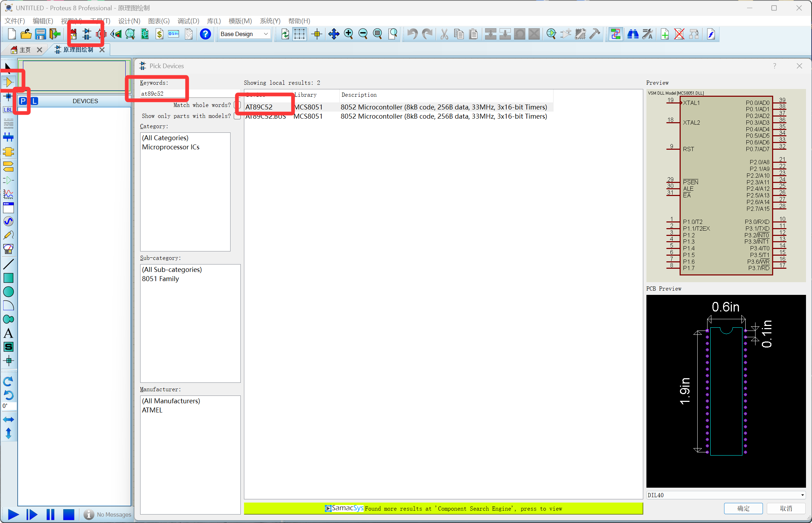This screenshot has width=812, height=523.
Task: Confirm device selection with 确定
Action: 743,508
